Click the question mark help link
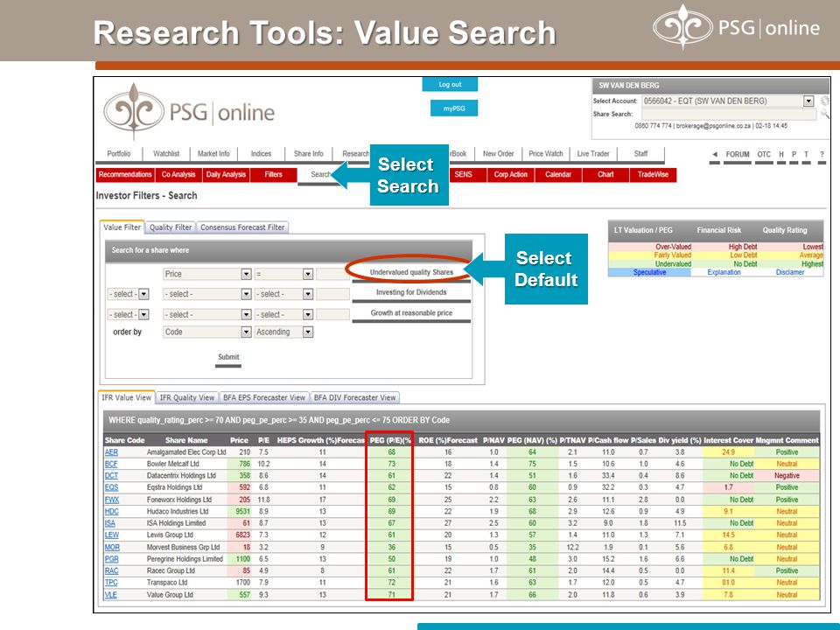This screenshot has width=840, height=630. click(x=822, y=154)
